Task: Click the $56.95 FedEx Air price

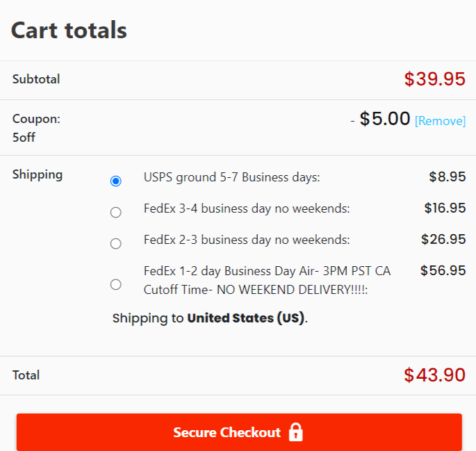Action: tap(443, 270)
